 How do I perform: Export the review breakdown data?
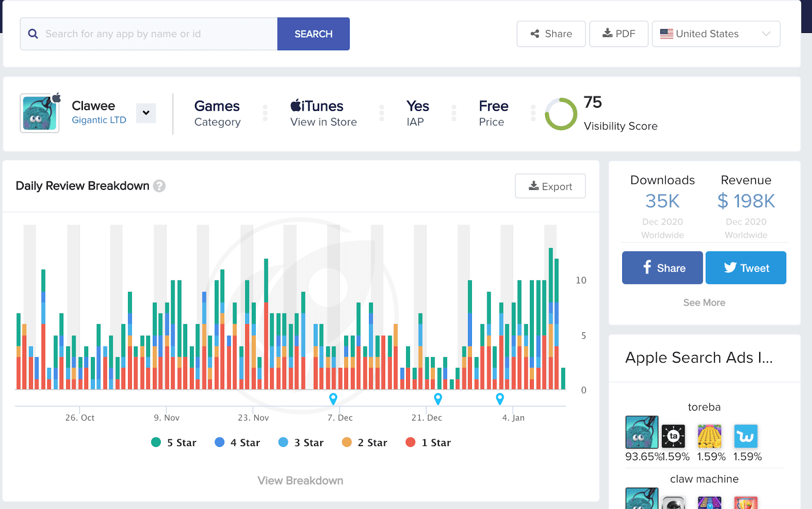point(550,186)
